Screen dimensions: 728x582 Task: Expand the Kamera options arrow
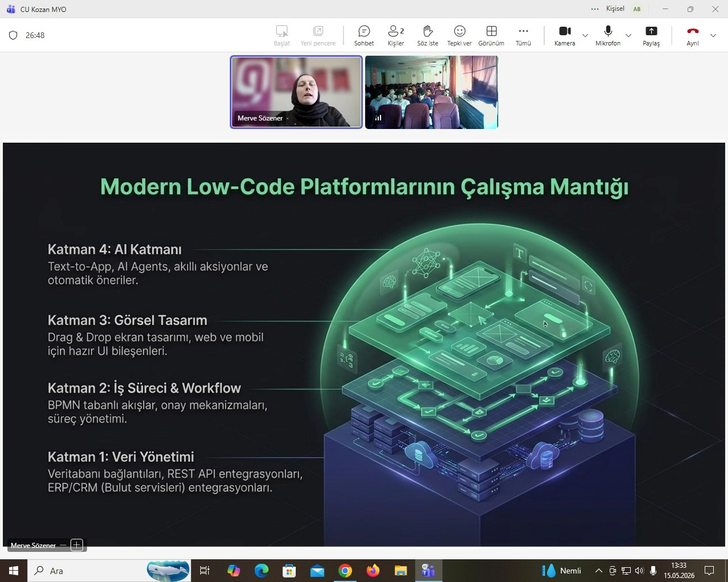pos(585,35)
